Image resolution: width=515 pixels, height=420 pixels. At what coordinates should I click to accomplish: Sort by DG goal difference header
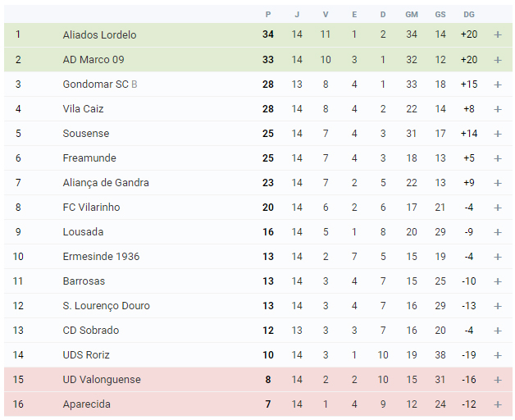[x=469, y=15]
